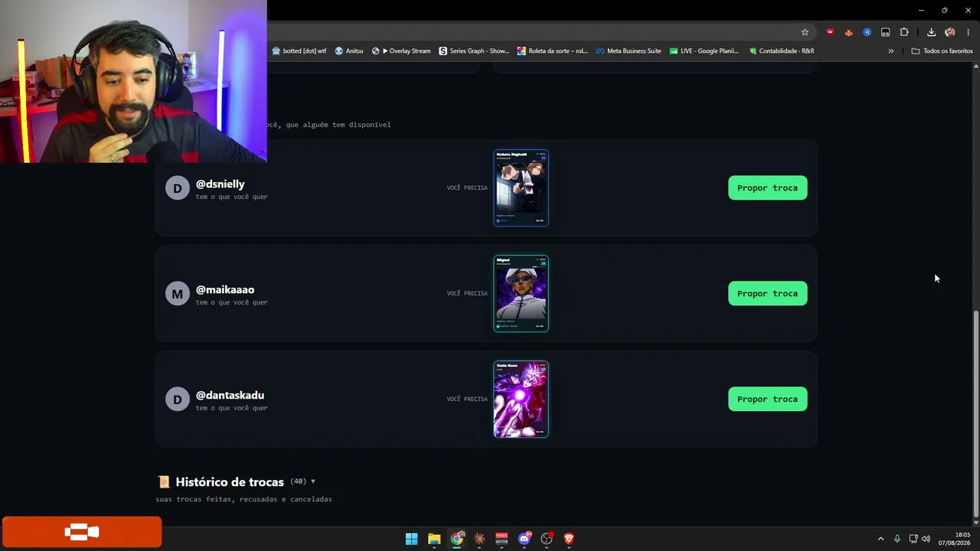Open the Todos os favoritos folder
Screen dimensions: 980x551
[x=942, y=51]
